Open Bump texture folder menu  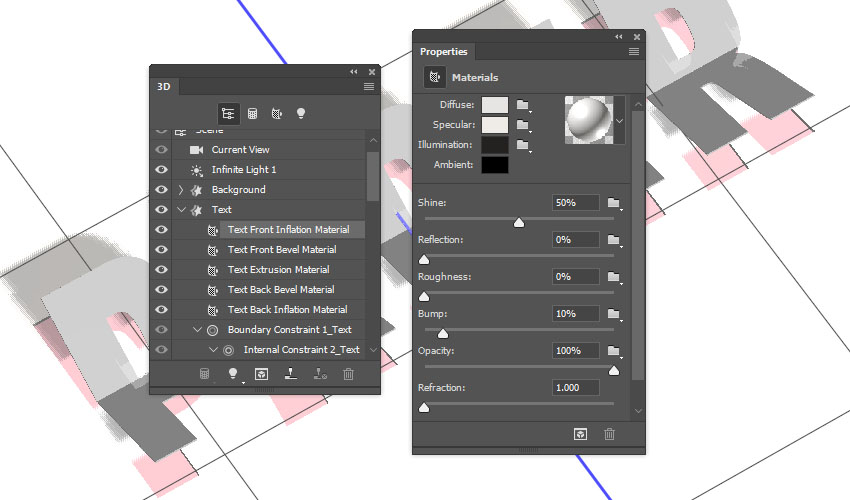tap(614, 313)
